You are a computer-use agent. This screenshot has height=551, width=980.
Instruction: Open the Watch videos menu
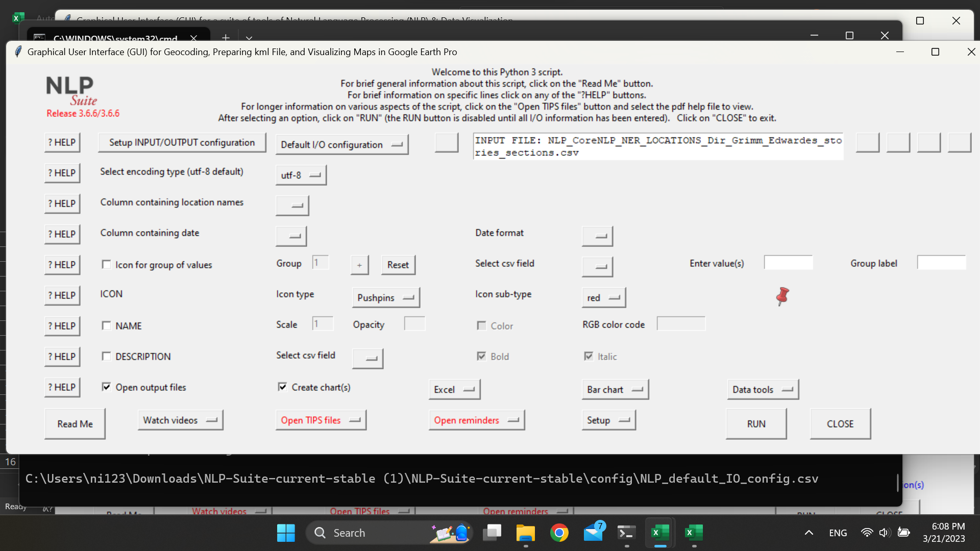pyautogui.click(x=180, y=420)
